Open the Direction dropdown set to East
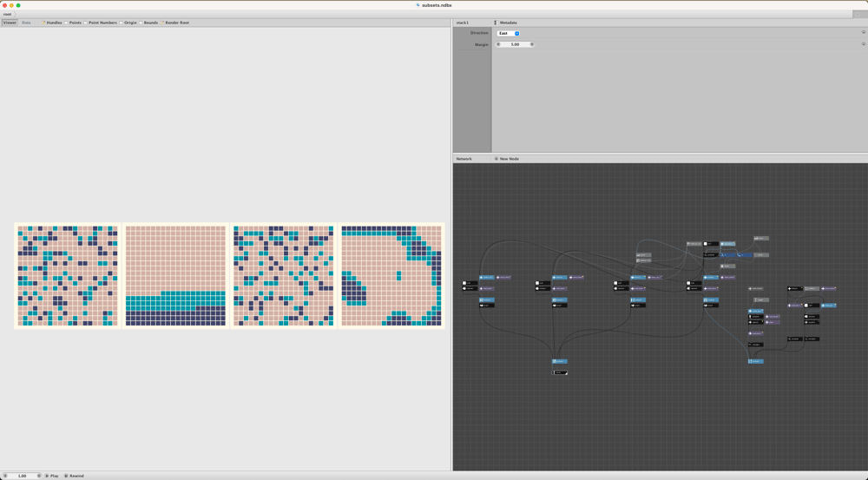This screenshot has height=480, width=868. tap(508, 33)
